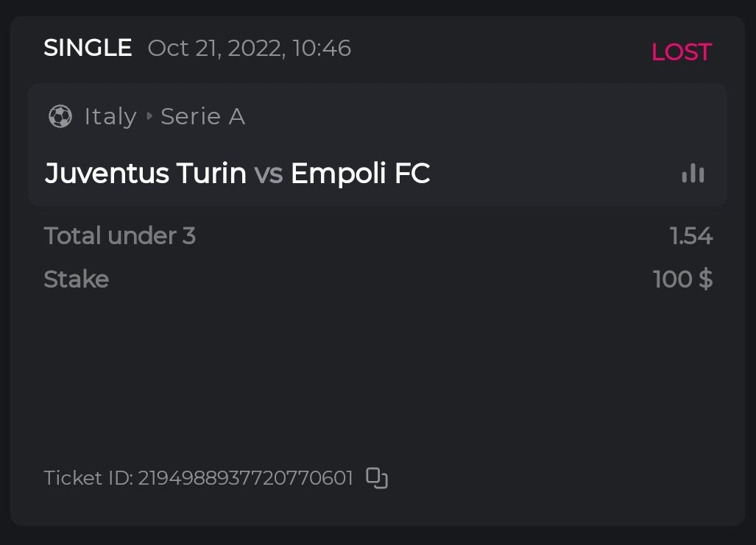The width and height of the screenshot is (756, 545).
Task: Click the LOST bet status label
Action: [681, 52]
